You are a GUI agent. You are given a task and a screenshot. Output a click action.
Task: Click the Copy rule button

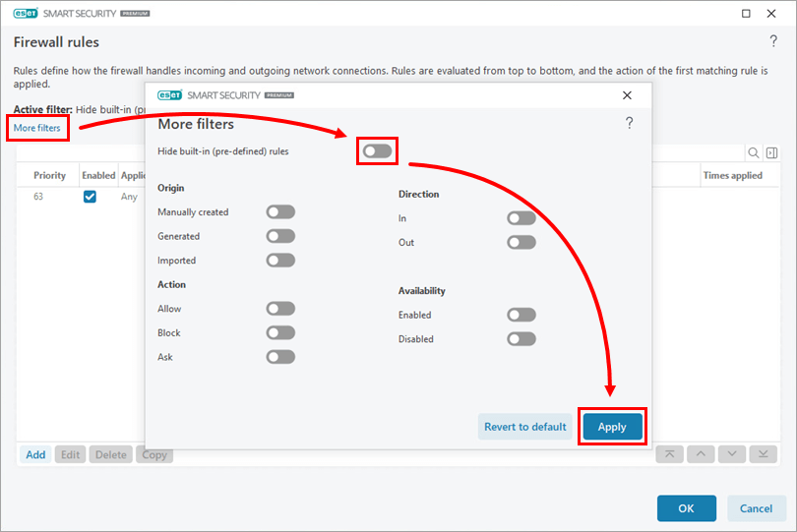click(x=154, y=455)
